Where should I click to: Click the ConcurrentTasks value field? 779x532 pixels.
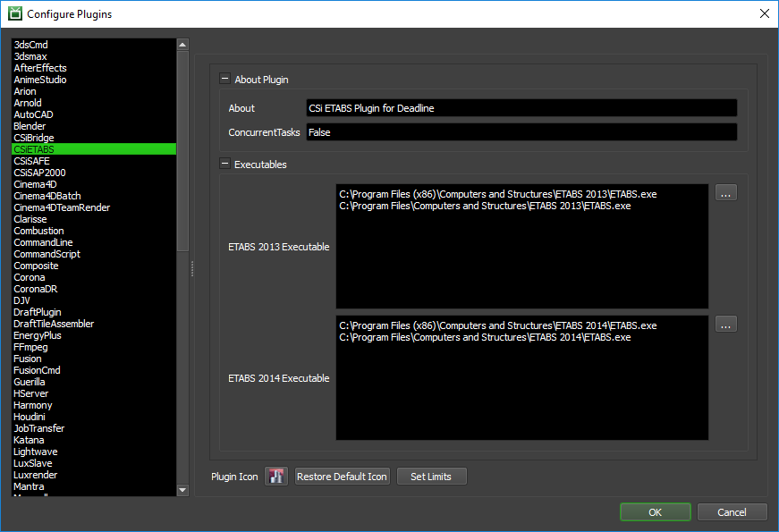point(521,132)
